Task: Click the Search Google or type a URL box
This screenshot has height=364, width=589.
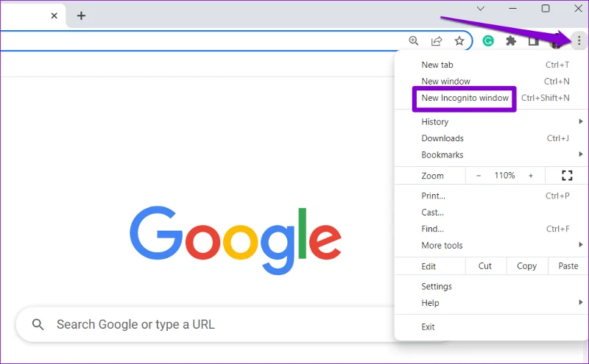Action: [205, 324]
